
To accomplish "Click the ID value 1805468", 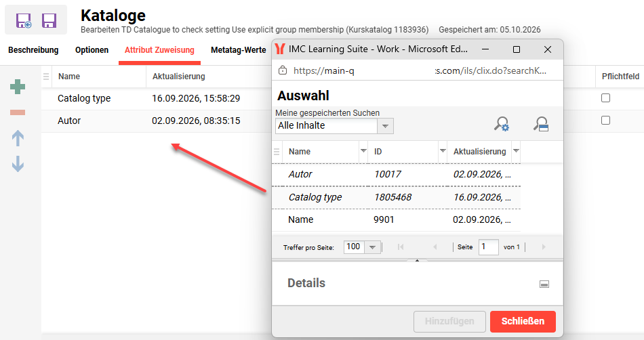I will 393,197.
